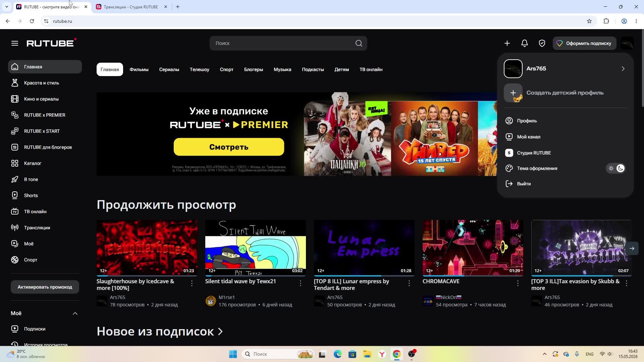Click the RUTUBE logo
Viewport: 644px width, 362px height.
pyautogui.click(x=51, y=43)
